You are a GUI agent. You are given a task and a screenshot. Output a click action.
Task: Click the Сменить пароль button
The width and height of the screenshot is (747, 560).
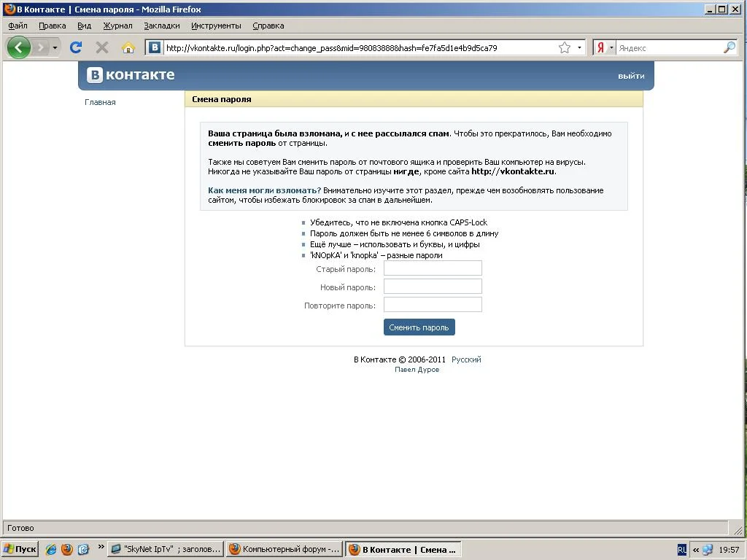[419, 327]
